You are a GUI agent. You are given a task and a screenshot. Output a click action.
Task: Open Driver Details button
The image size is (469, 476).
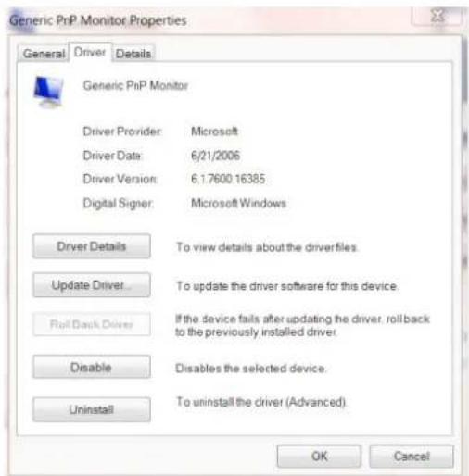(x=92, y=246)
